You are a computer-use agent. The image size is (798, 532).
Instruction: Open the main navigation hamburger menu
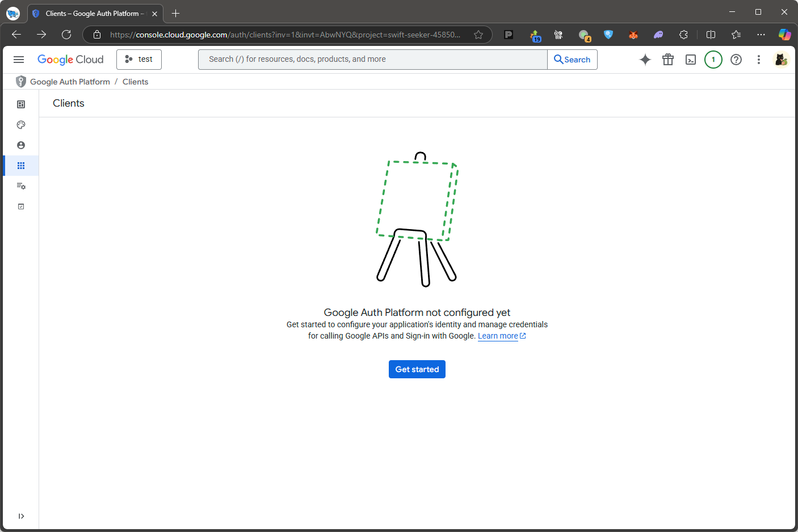[19, 60]
